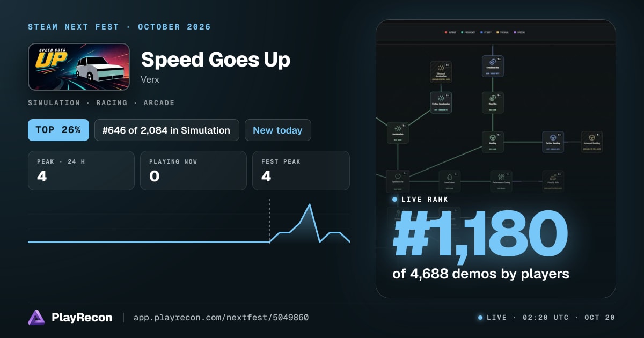Click the #1,180 live rank number
Viewport: 644px width, 338px height.
tap(480, 234)
